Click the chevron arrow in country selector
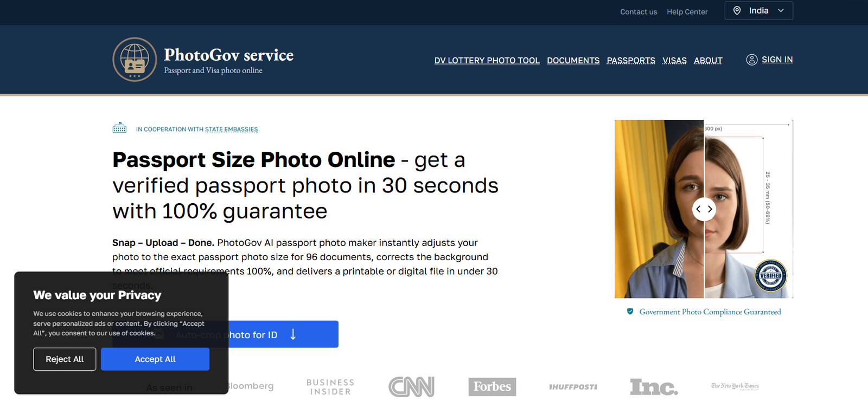Viewport: 868px width, 401px height. (781, 11)
